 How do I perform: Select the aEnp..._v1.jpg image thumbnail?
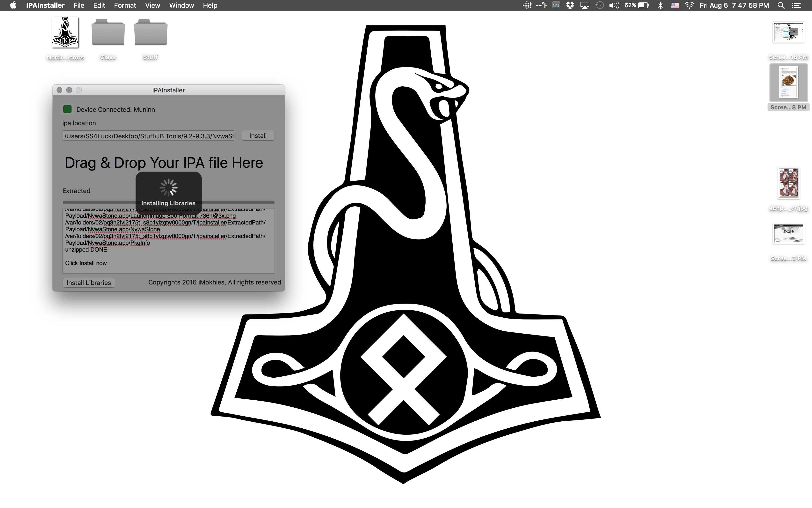click(x=789, y=183)
